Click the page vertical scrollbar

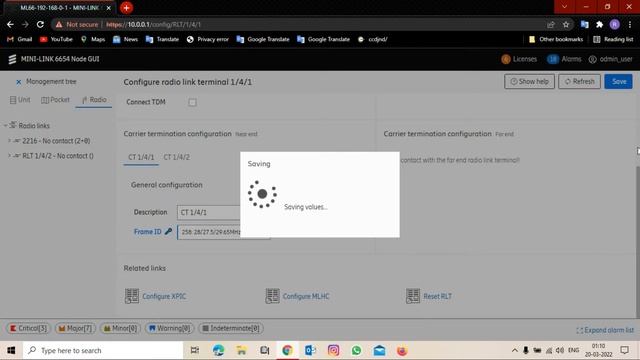[x=638, y=242]
